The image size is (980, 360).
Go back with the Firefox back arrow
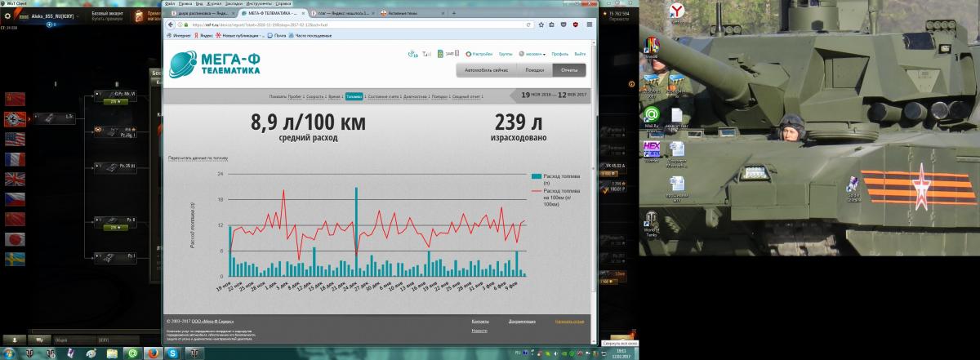click(x=170, y=24)
